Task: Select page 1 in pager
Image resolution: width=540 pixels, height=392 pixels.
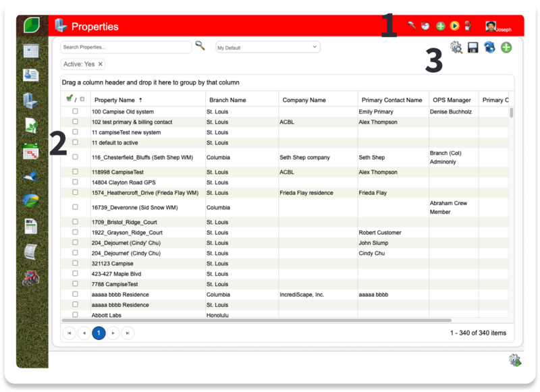Action: pyautogui.click(x=99, y=333)
